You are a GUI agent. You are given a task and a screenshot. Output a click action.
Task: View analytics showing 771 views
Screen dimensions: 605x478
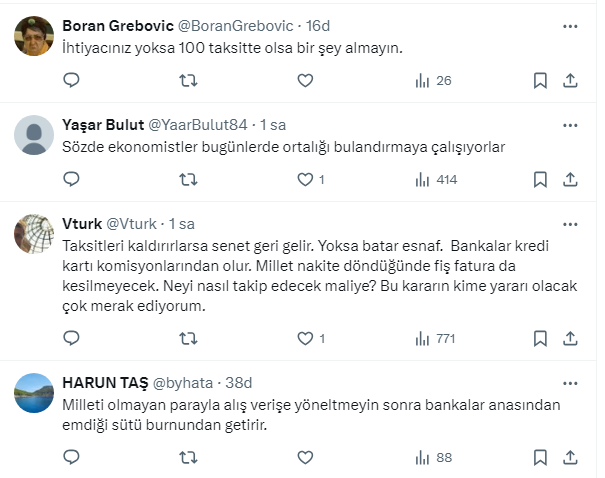click(x=435, y=339)
